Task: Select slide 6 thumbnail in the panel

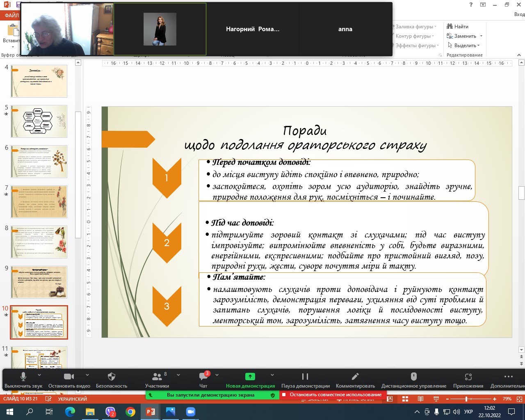Action: click(x=39, y=162)
